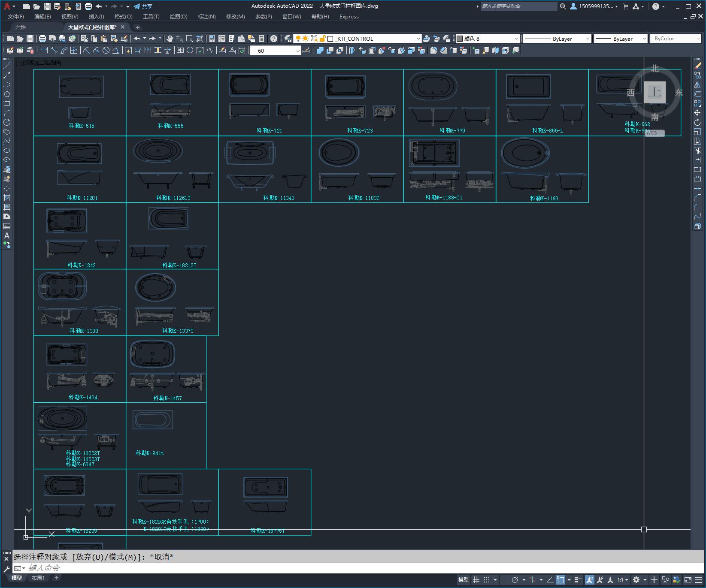Select the Line tool in draw toolbar

7,66
